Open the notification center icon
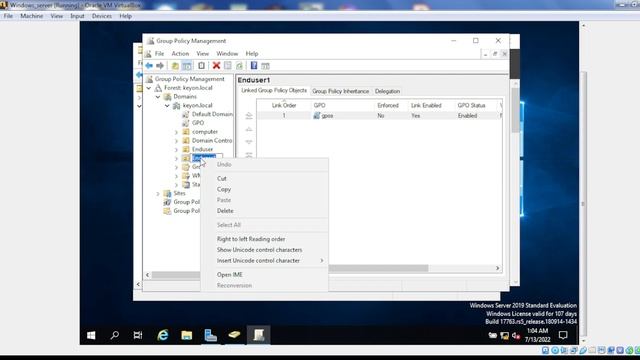The height and width of the screenshot is (360, 640). tap(563, 335)
